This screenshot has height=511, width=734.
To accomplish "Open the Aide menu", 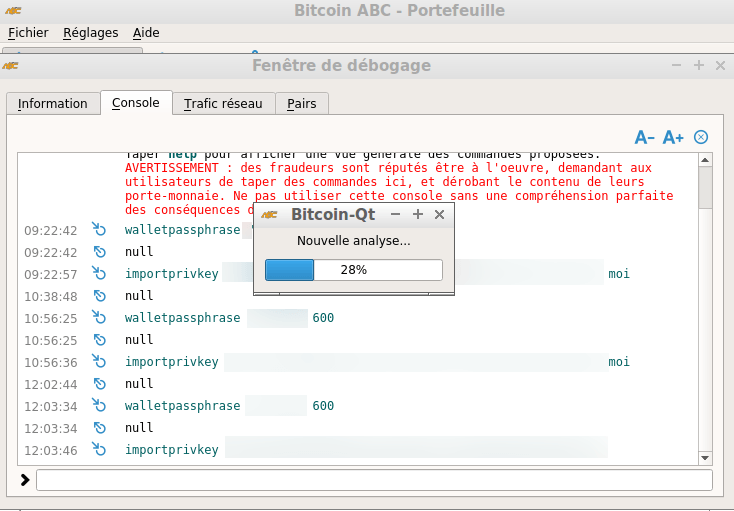I will pyautogui.click(x=146, y=33).
